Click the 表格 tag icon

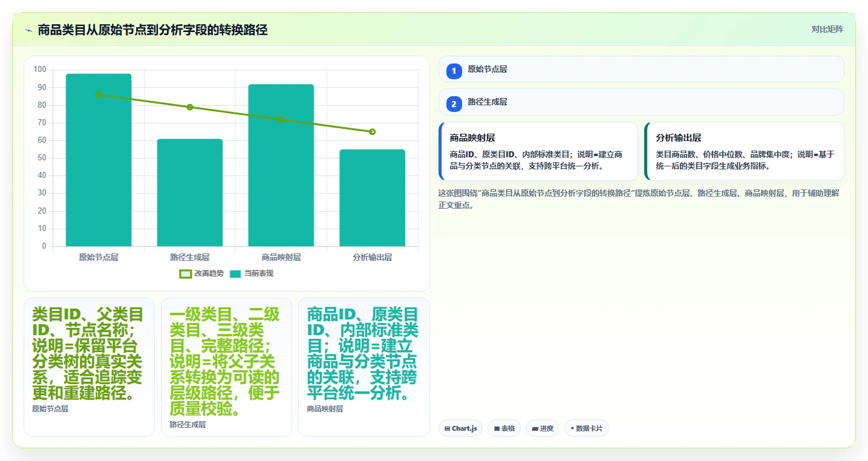497,428
